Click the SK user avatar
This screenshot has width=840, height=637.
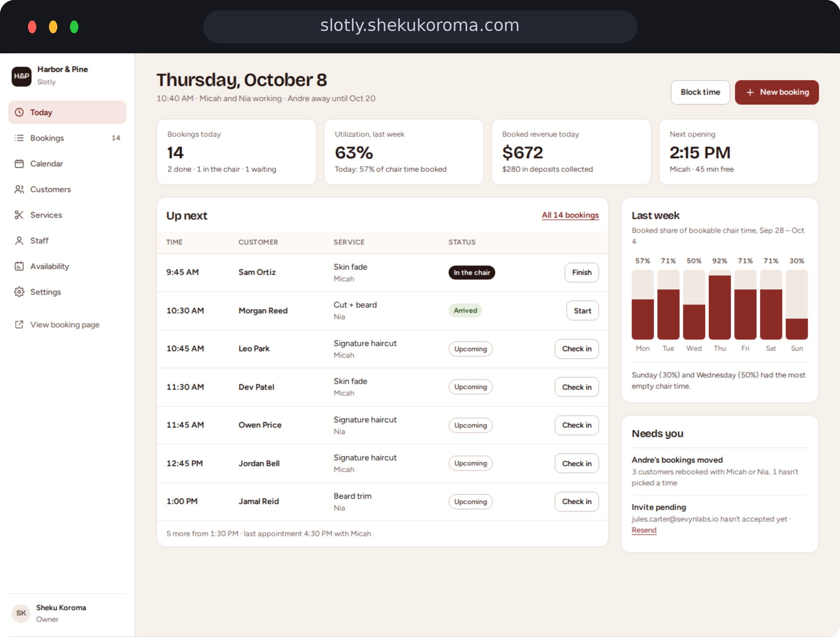tap(21, 613)
